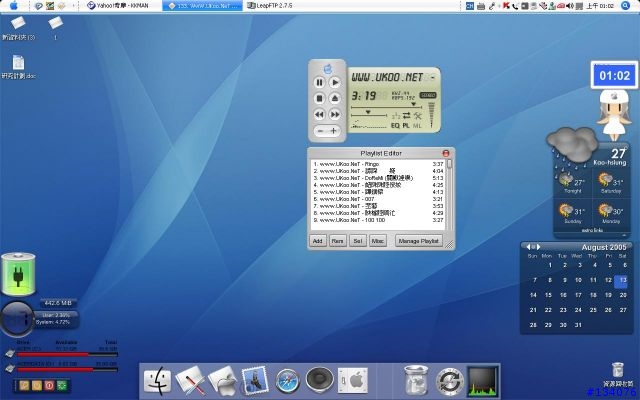
Task: Click the 01:02 digital clock widget
Action: (x=614, y=75)
